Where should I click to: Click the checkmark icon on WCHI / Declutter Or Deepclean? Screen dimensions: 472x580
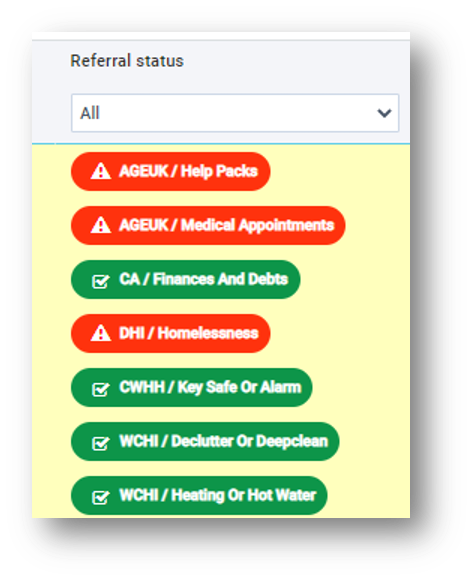pyautogui.click(x=100, y=443)
